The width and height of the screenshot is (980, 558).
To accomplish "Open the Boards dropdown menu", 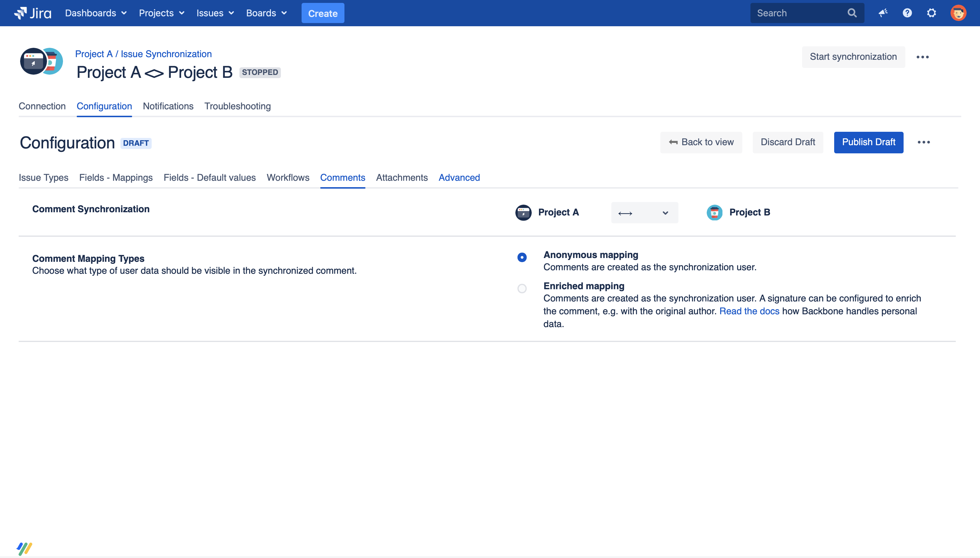I will point(267,13).
